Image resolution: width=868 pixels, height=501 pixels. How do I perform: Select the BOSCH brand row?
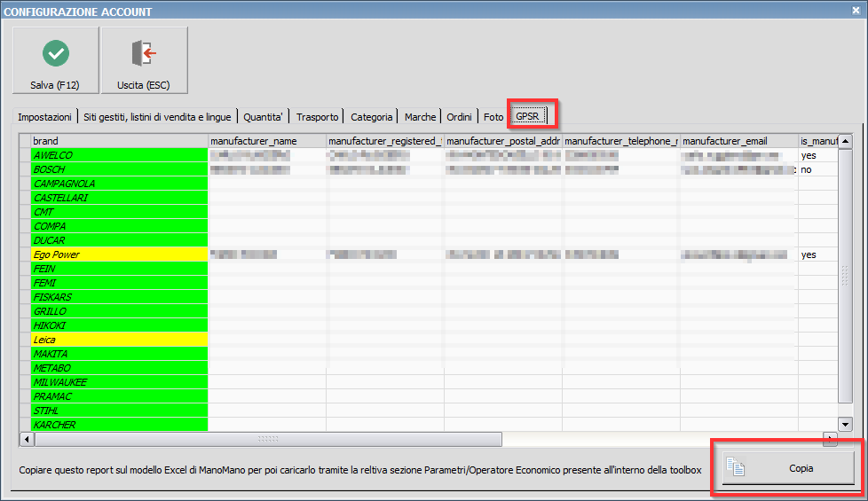[120, 169]
